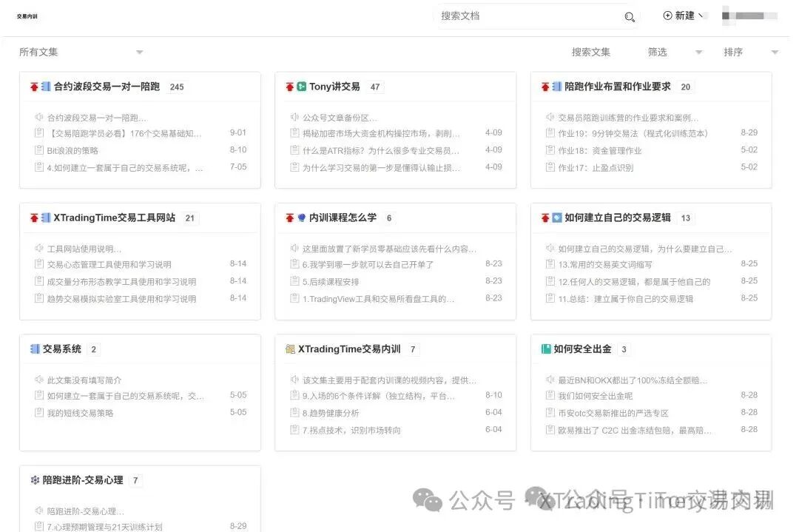This screenshot has width=799, height=532.
Task: Click the speaker icon beside 工具网站使用说明
Action: [x=38, y=248]
